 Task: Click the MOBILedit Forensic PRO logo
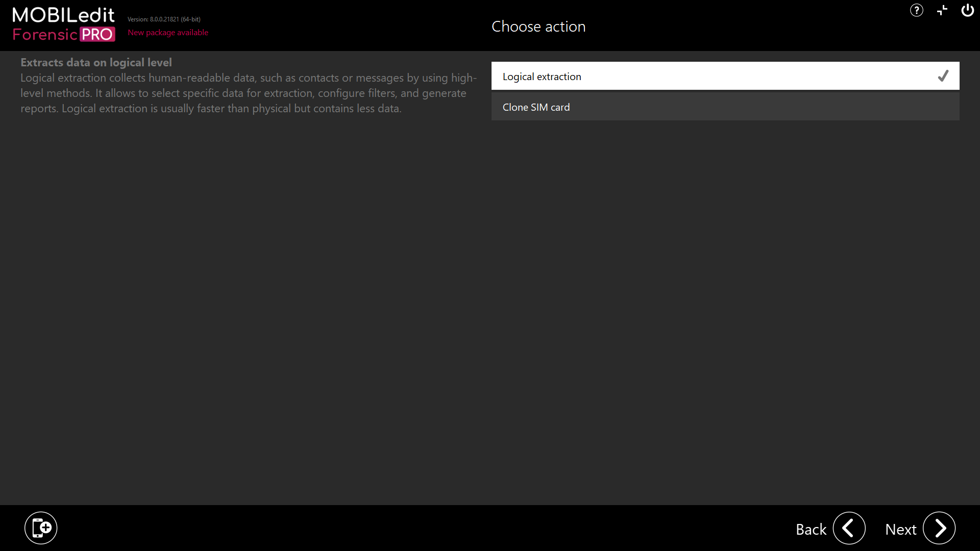[x=63, y=24]
